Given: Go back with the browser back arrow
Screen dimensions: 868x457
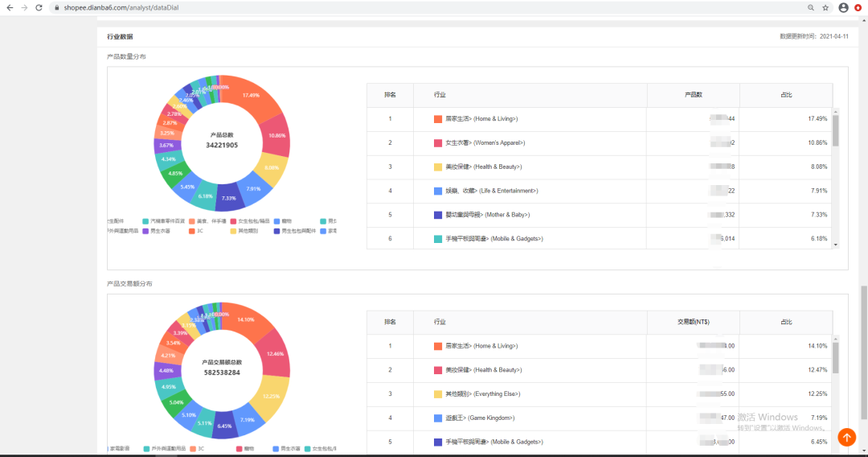Looking at the screenshot, I should [10, 8].
